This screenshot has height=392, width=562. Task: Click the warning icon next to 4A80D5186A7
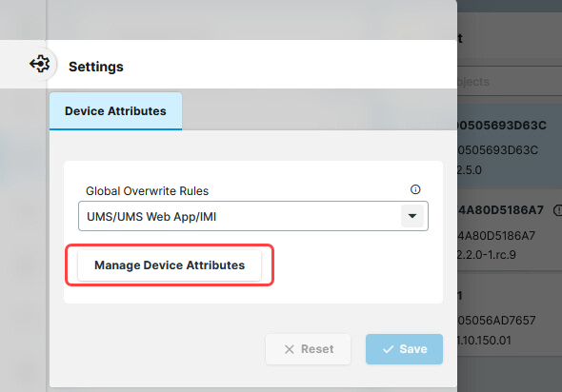point(557,210)
